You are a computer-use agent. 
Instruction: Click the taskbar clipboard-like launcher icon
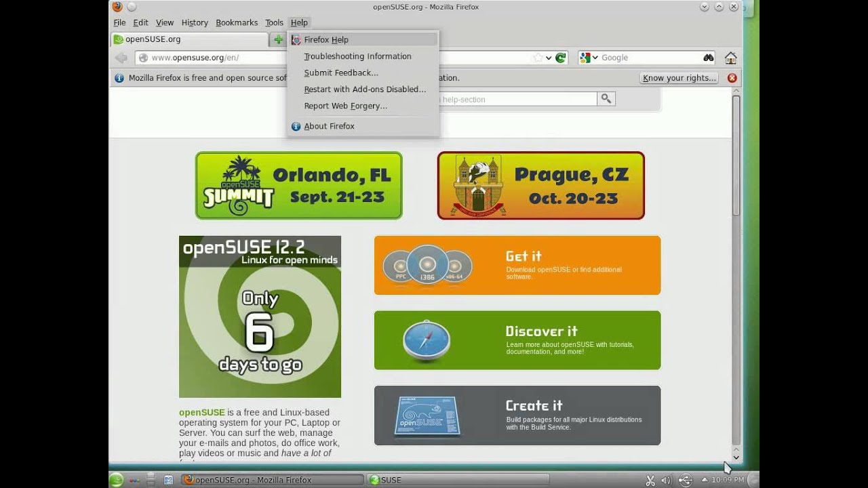(168, 480)
